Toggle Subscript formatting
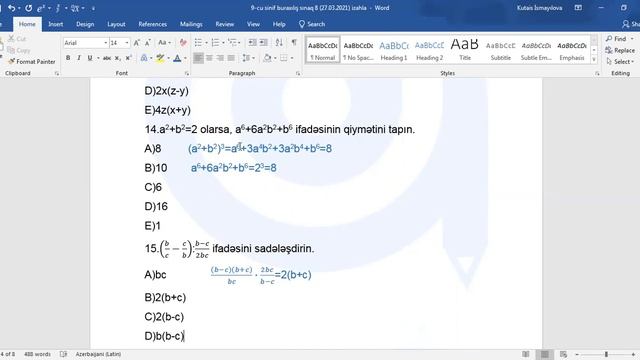The height and width of the screenshot is (360, 640). 118,58
